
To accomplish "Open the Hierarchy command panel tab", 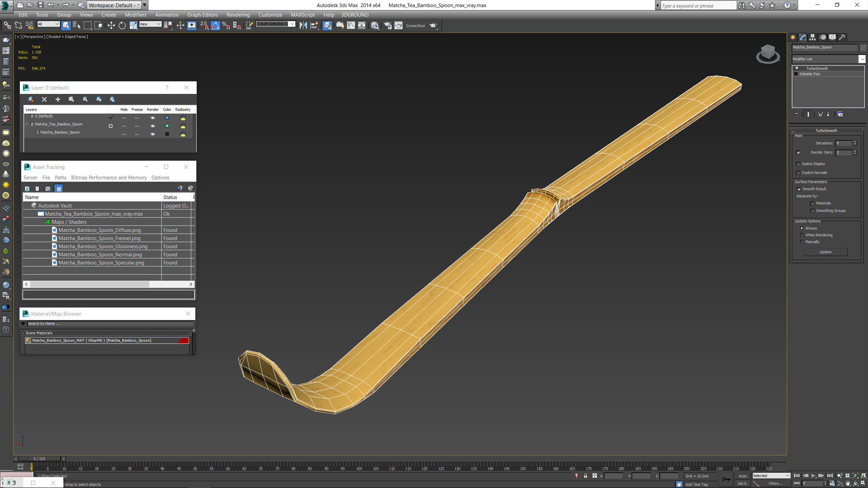I will click(812, 38).
